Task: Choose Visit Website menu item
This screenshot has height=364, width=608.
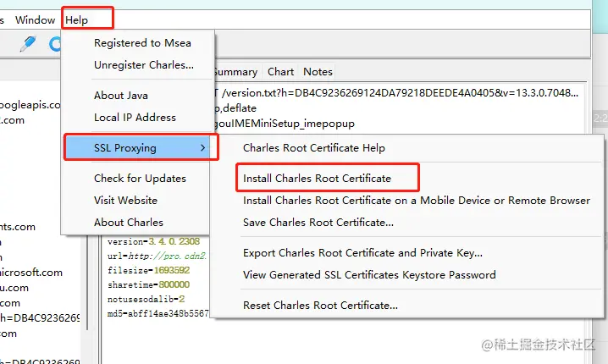Action: point(125,201)
